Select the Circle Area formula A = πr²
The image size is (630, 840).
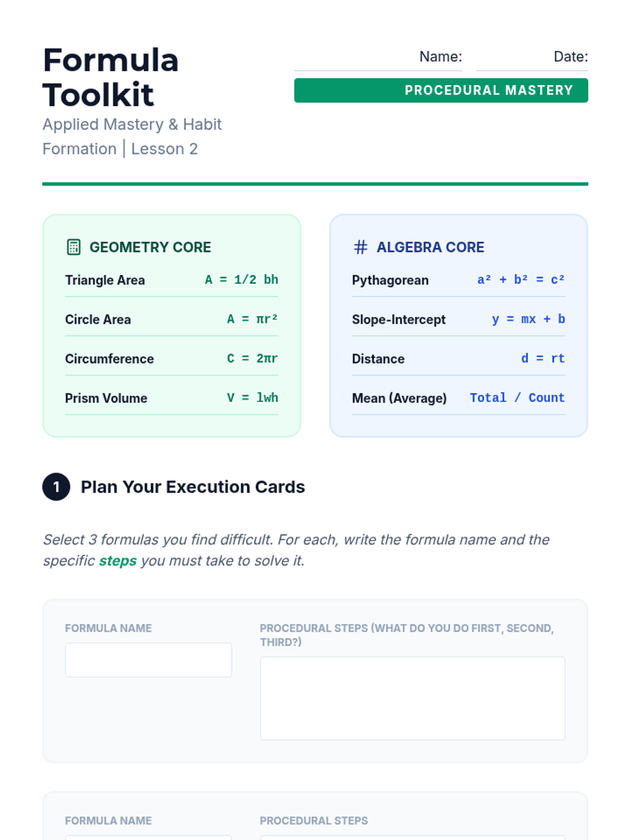click(x=252, y=319)
